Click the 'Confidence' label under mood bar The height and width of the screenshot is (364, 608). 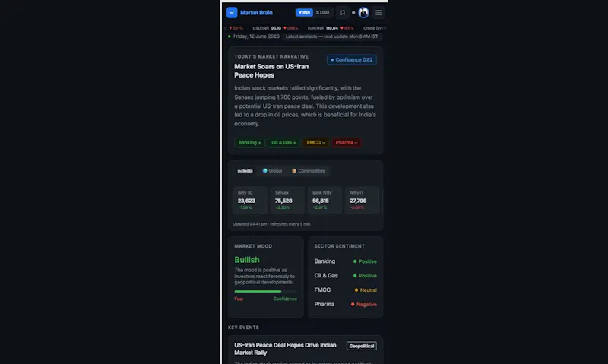pyautogui.click(x=285, y=299)
